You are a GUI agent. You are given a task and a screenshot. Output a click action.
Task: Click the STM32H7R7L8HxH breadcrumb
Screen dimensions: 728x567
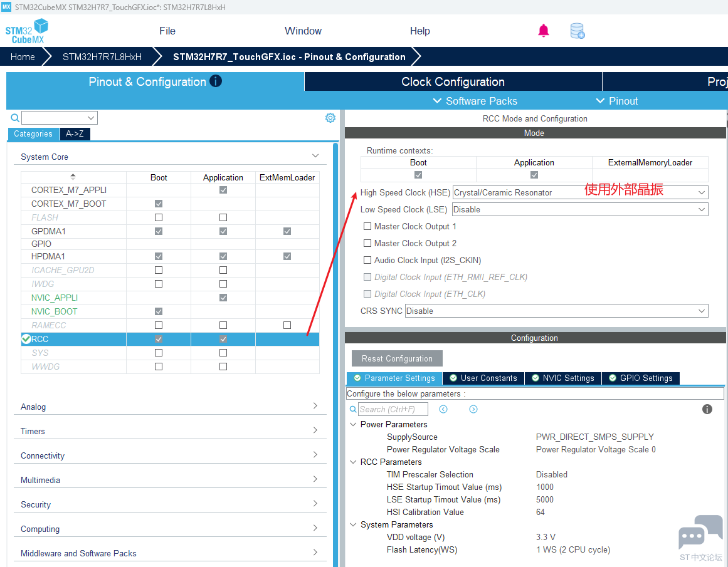click(102, 57)
